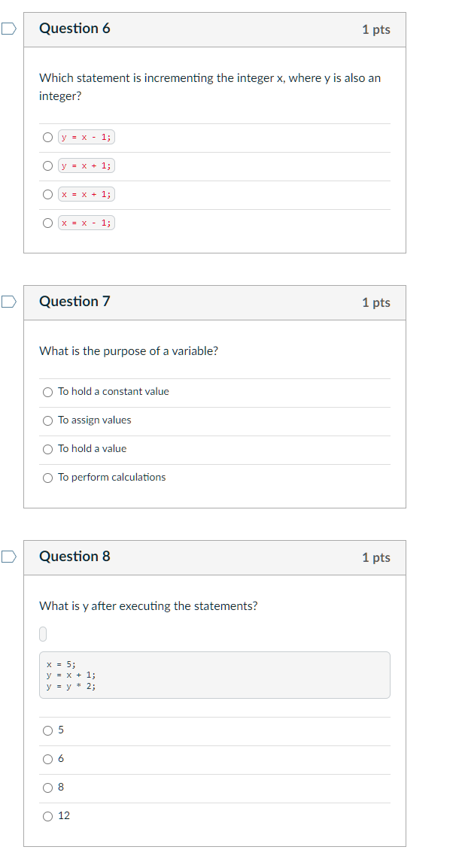Choose the option x = x - 1;
The image size is (459, 868).
48,223
